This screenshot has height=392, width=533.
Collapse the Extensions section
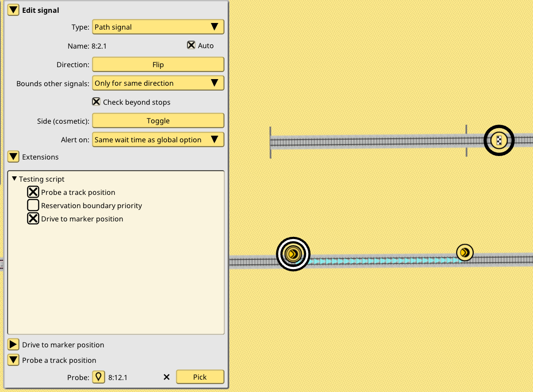click(14, 156)
